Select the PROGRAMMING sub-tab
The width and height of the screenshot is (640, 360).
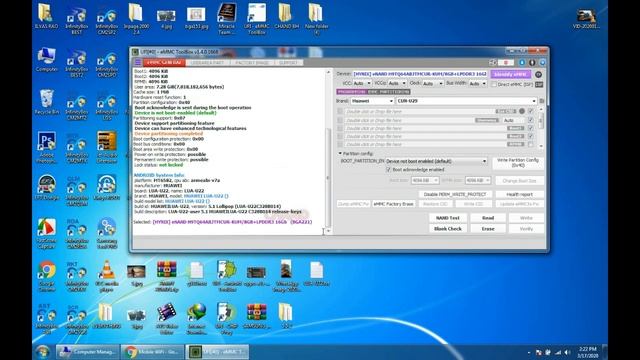[351, 92]
